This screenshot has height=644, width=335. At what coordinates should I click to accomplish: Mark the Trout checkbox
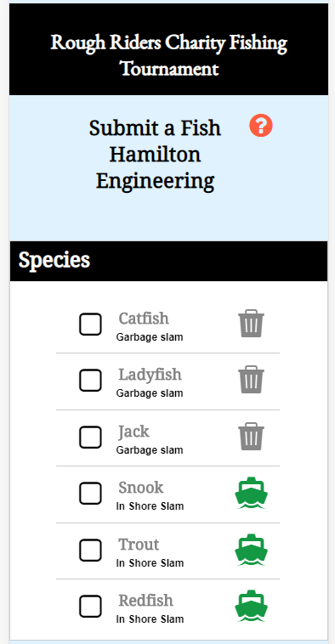coord(90,550)
